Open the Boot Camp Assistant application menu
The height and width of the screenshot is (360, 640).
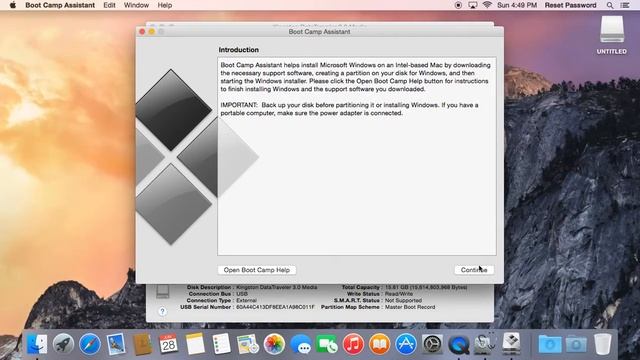[60, 5]
